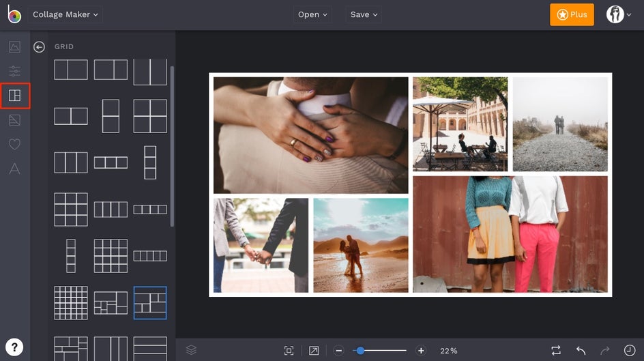This screenshot has height=361, width=644.
Task: Open the Customize sliders sidebar icon
Action: click(14, 71)
